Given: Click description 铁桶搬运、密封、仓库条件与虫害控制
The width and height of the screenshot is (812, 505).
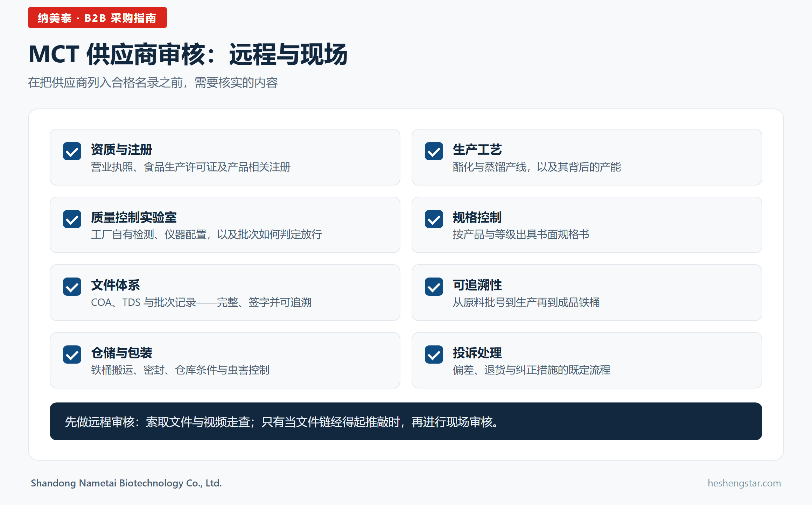Looking at the screenshot, I should (x=180, y=370).
